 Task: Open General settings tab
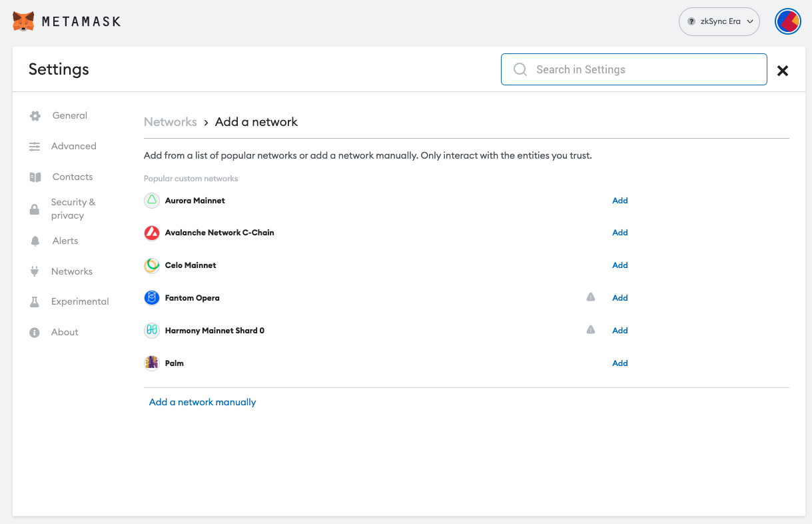(x=69, y=115)
